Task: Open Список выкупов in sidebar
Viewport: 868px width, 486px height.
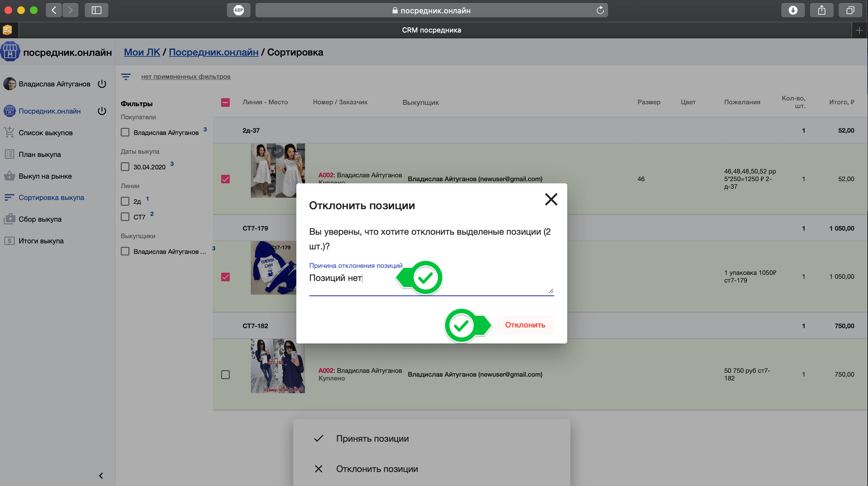Action: pyautogui.click(x=46, y=133)
